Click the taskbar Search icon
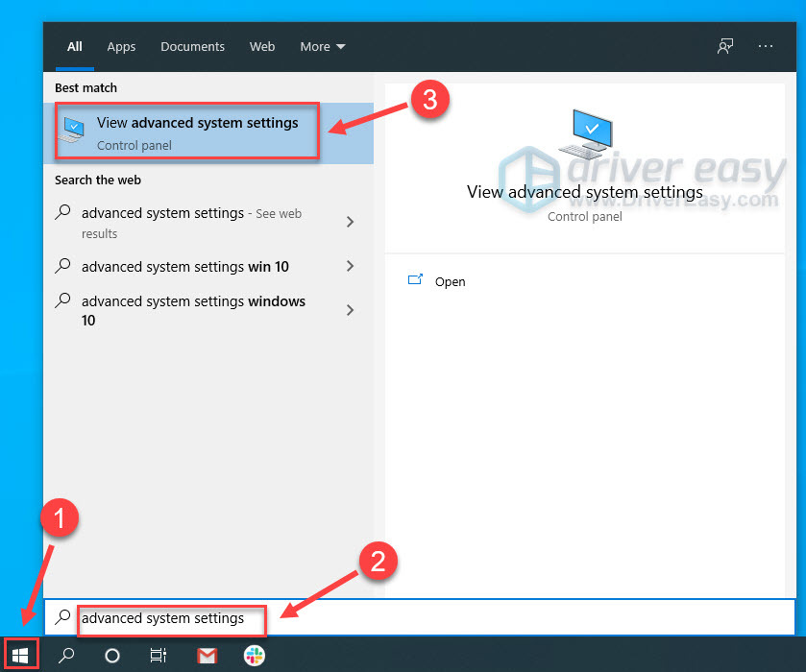Screen dimensions: 806x672 (x=65, y=655)
